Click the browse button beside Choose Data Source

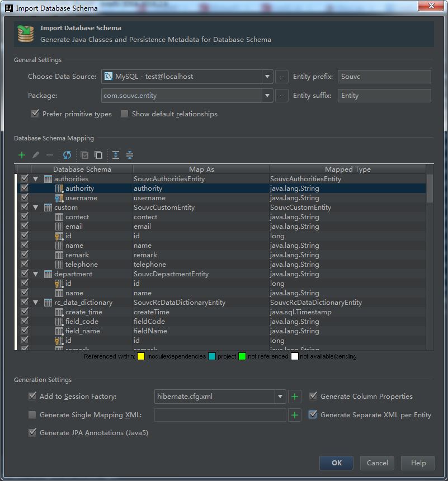tap(282, 77)
